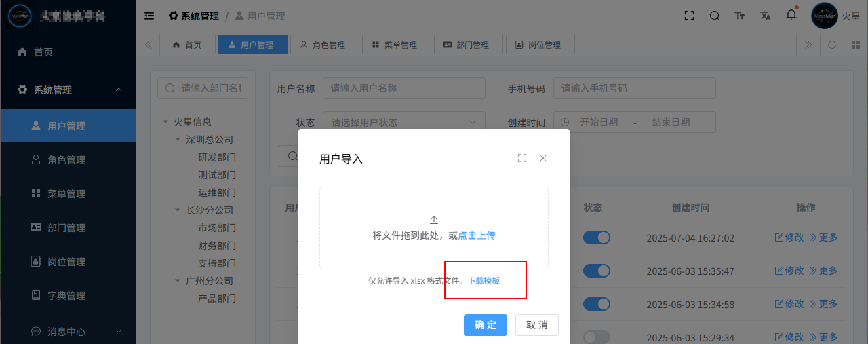Open the notifications bell
Viewport: 868px width, 344px height.
(x=791, y=15)
